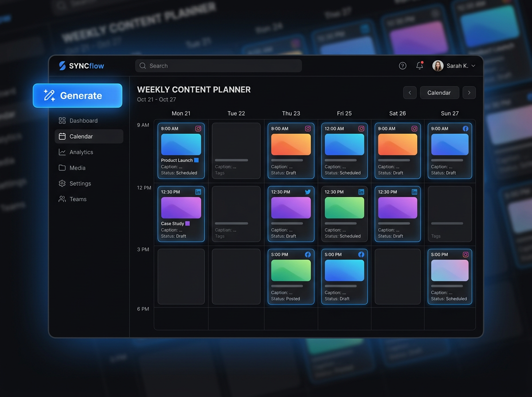Click the SYNCflow logo icon
The image size is (532, 397).
(62, 66)
